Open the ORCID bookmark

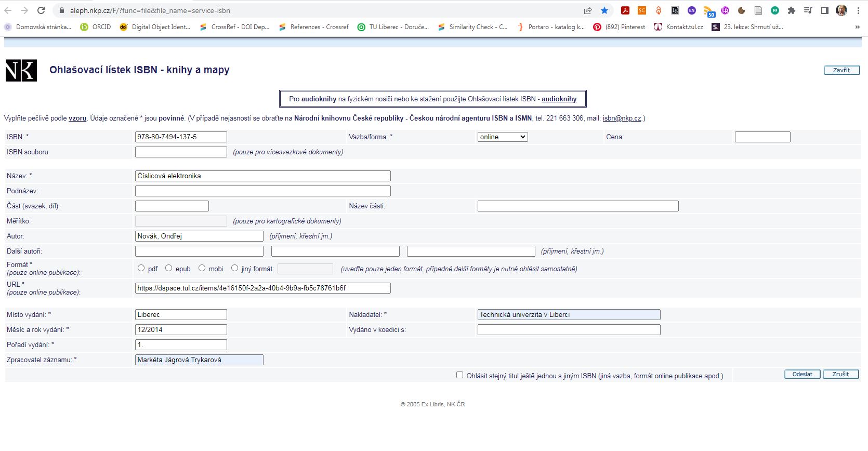[x=96, y=27]
